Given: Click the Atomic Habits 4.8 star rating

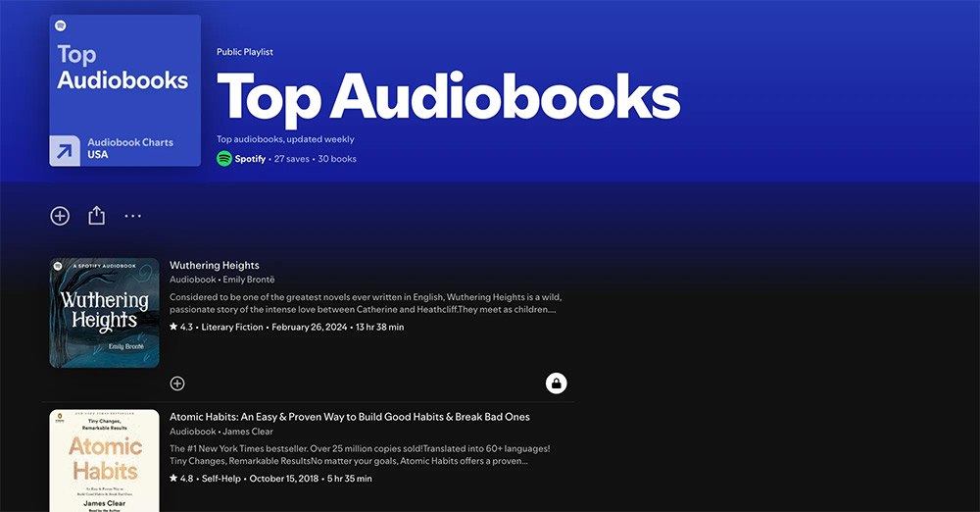Looking at the screenshot, I should [x=181, y=479].
